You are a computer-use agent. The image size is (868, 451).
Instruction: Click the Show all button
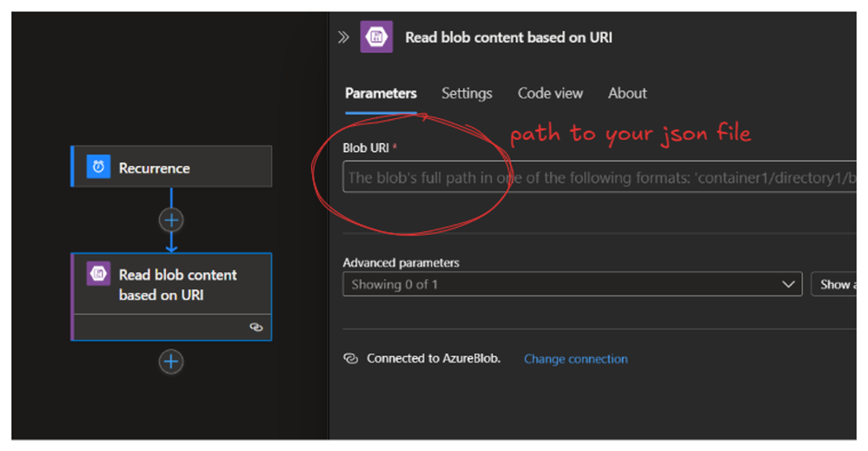coord(833,284)
